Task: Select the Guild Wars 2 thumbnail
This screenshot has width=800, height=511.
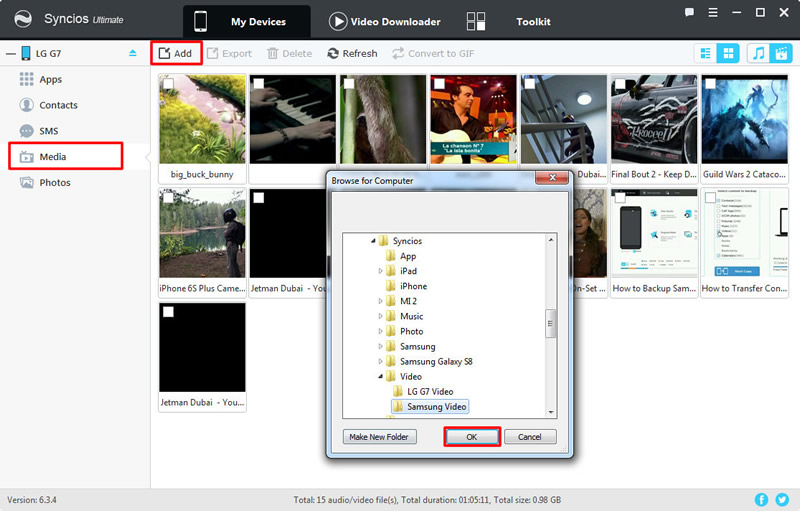Action: (744, 119)
